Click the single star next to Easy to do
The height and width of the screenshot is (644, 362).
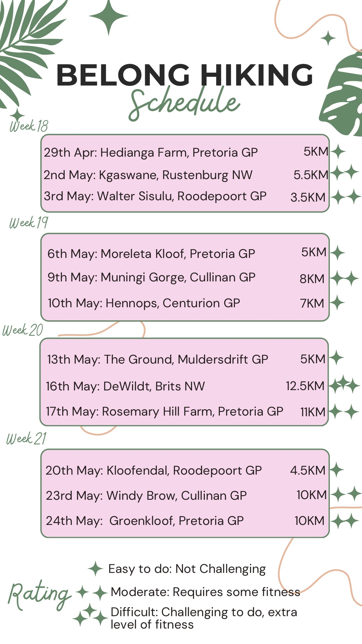[x=96, y=569]
